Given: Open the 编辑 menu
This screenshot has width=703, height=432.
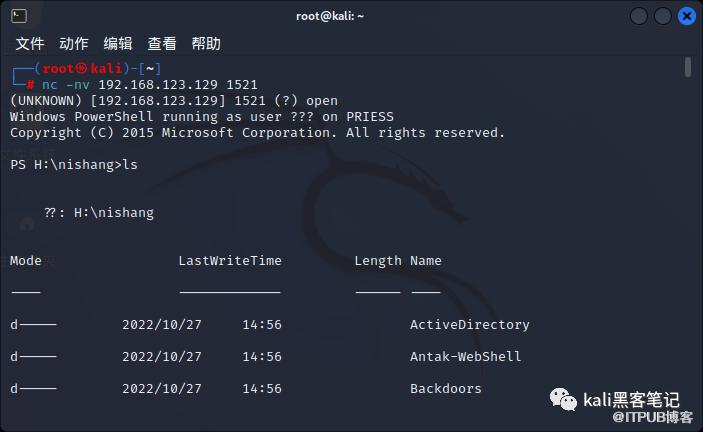Looking at the screenshot, I should click(118, 44).
